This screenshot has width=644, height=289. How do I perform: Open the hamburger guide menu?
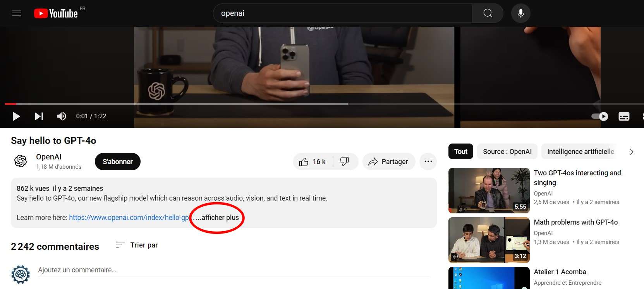(x=17, y=13)
